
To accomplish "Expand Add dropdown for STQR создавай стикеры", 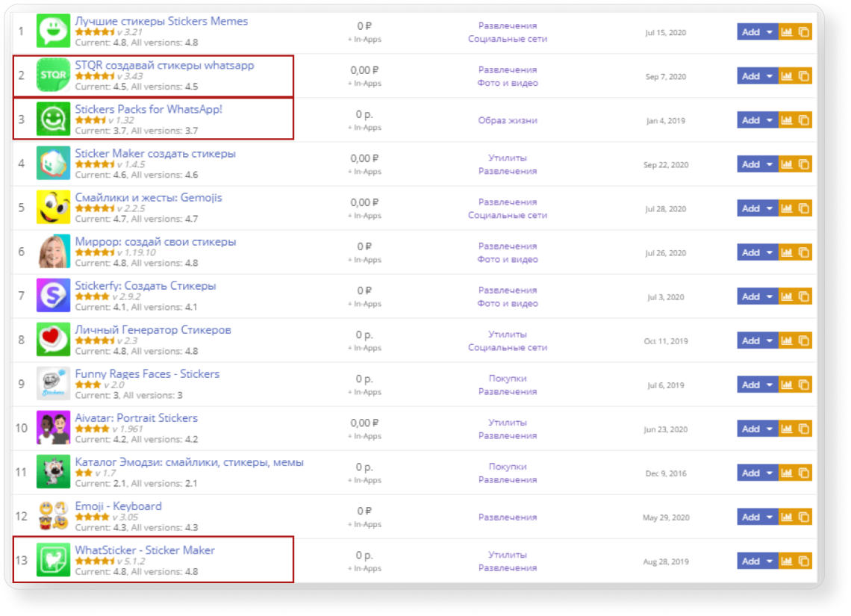I will click(770, 76).
